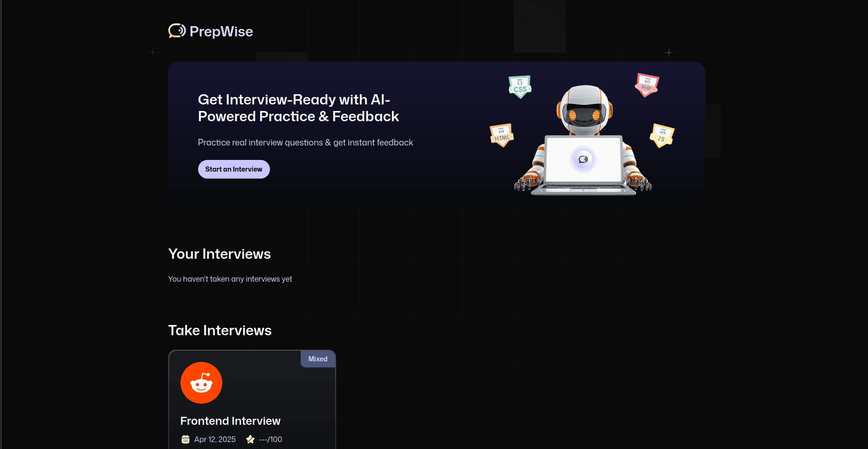The image size is (868, 449).
Task: Click the ---/100 score text
Action: click(x=270, y=439)
